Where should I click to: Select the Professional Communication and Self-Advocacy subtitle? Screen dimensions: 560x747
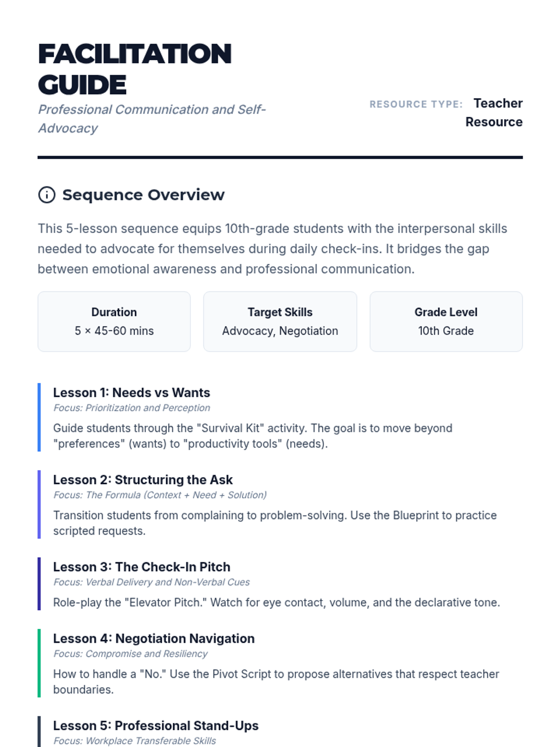(152, 119)
